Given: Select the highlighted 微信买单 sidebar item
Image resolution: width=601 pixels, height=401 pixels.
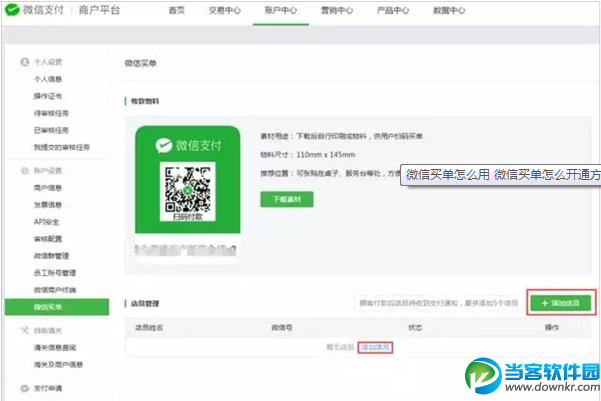Looking at the screenshot, I should coord(57,307).
